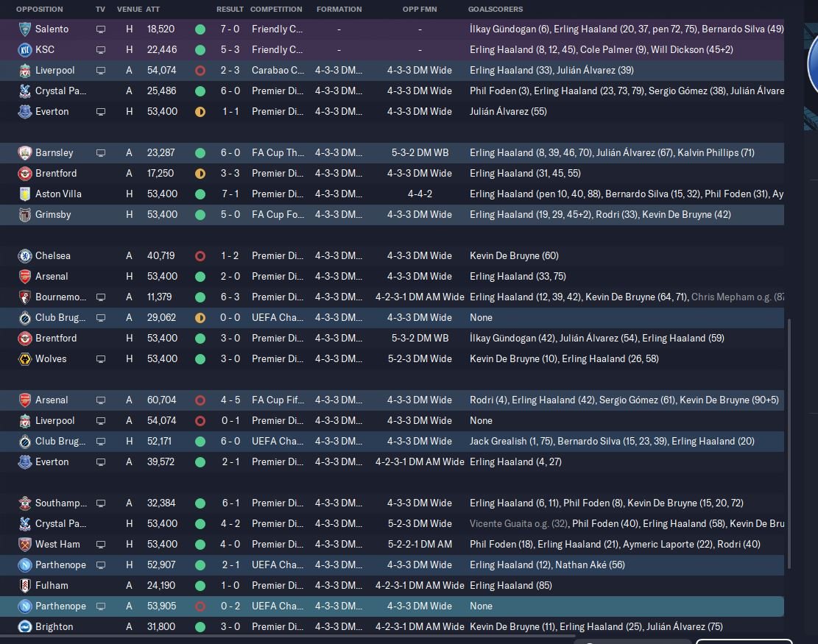Click the Julián Álvarez (55) goalscorer entry

(x=508, y=112)
